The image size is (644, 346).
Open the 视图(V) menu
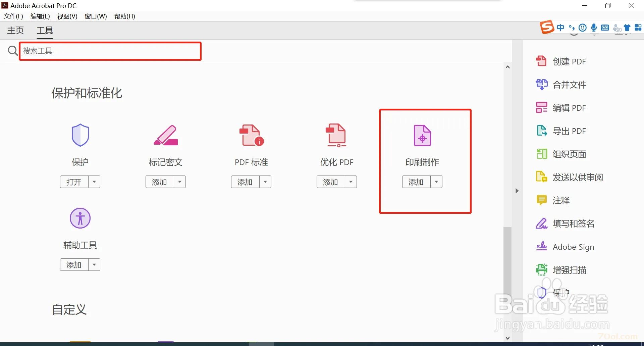pos(67,16)
